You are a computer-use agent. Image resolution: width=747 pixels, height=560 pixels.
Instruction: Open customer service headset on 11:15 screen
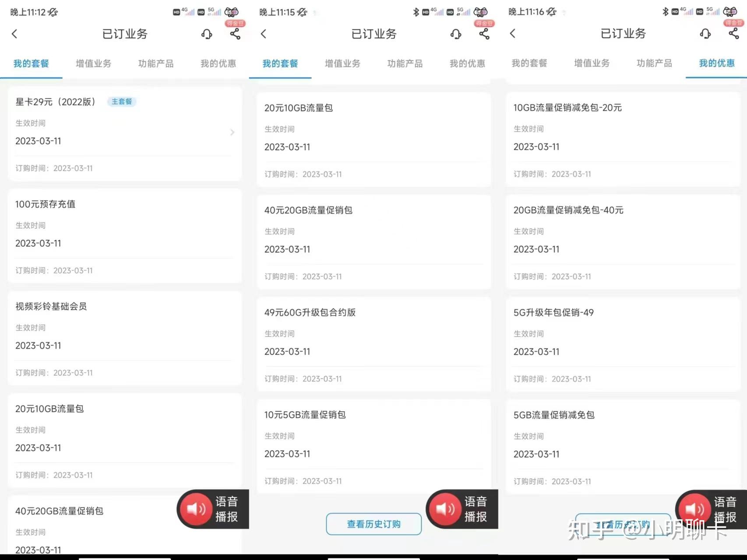coord(456,34)
